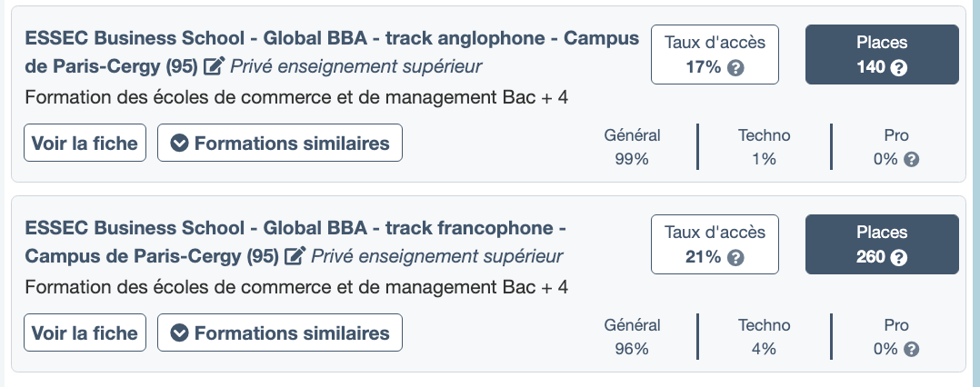Click help icon beside 21% taux d'accès

(x=737, y=258)
